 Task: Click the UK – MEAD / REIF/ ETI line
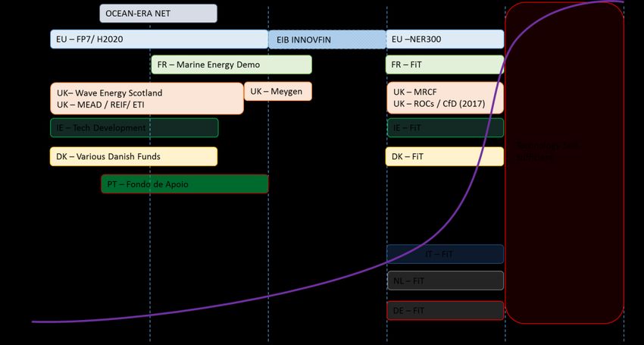pos(101,105)
